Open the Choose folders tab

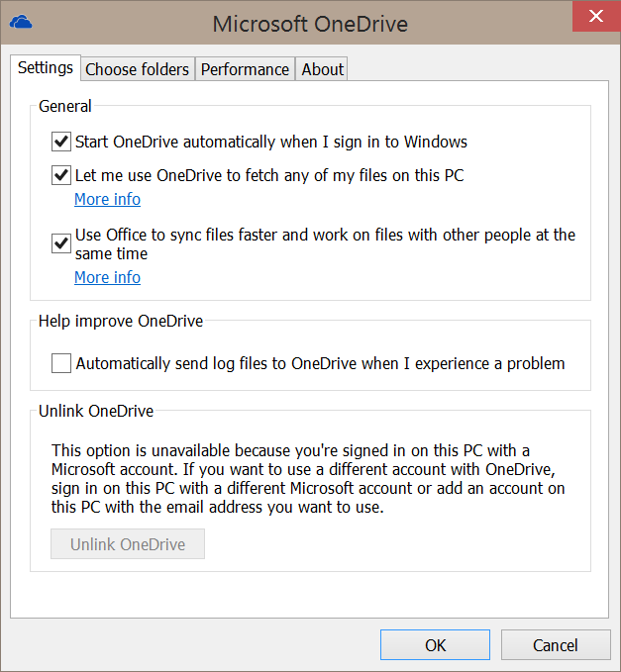138,69
